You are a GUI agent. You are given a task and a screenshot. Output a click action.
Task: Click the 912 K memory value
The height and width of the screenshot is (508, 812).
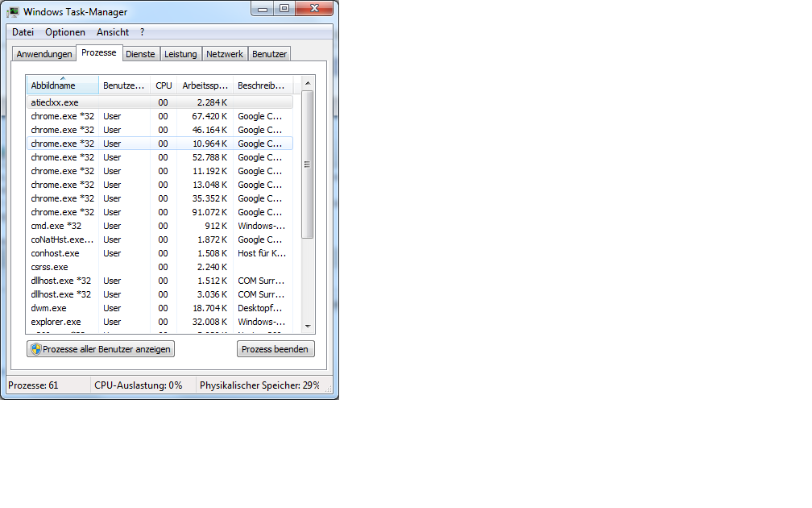point(216,226)
